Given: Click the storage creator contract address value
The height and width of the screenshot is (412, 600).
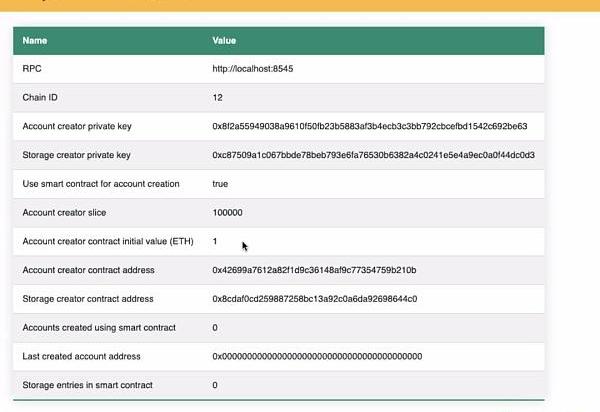Looking at the screenshot, I should 314,299.
